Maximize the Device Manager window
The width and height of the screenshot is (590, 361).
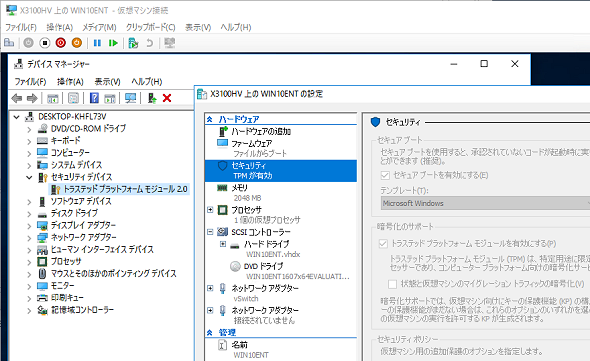(484, 64)
